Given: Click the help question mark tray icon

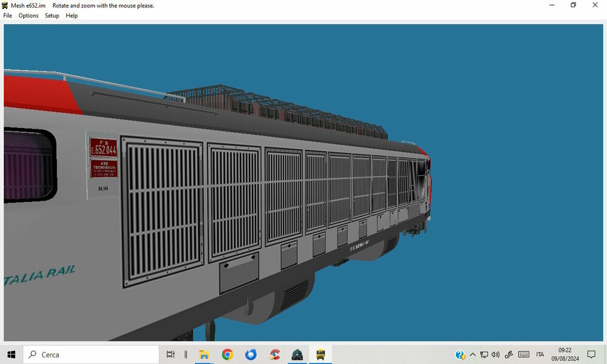Looking at the screenshot, I should [460, 354].
